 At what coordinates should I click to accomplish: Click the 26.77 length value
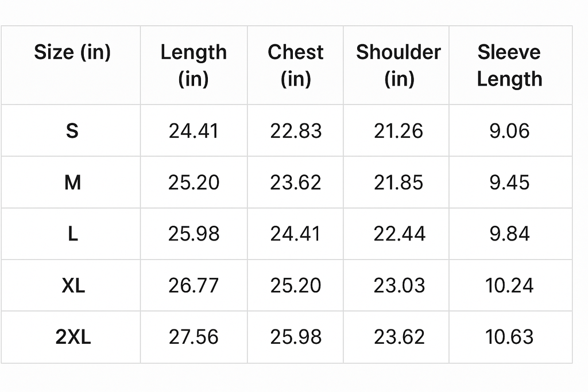194,285
